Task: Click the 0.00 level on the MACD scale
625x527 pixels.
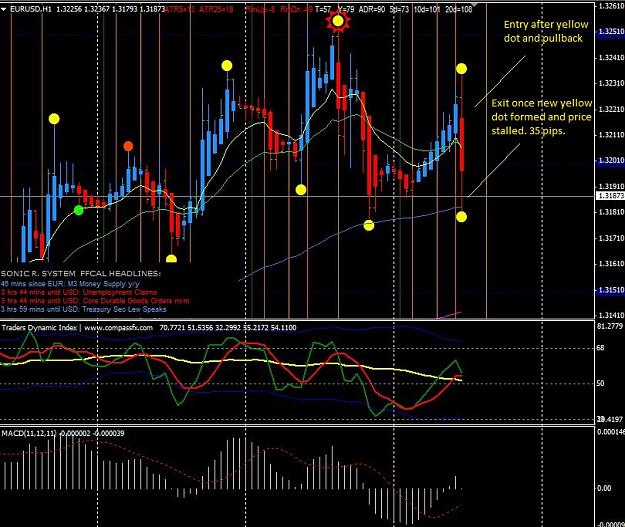Action: coord(604,488)
